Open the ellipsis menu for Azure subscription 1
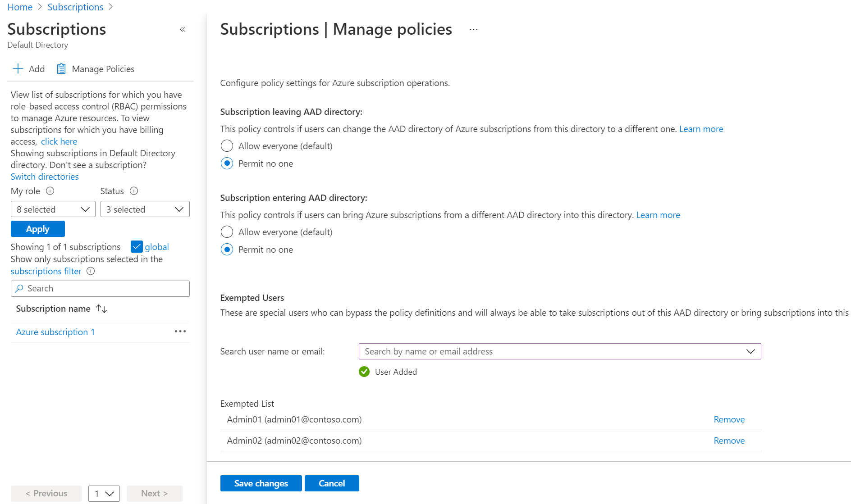 [x=180, y=331]
